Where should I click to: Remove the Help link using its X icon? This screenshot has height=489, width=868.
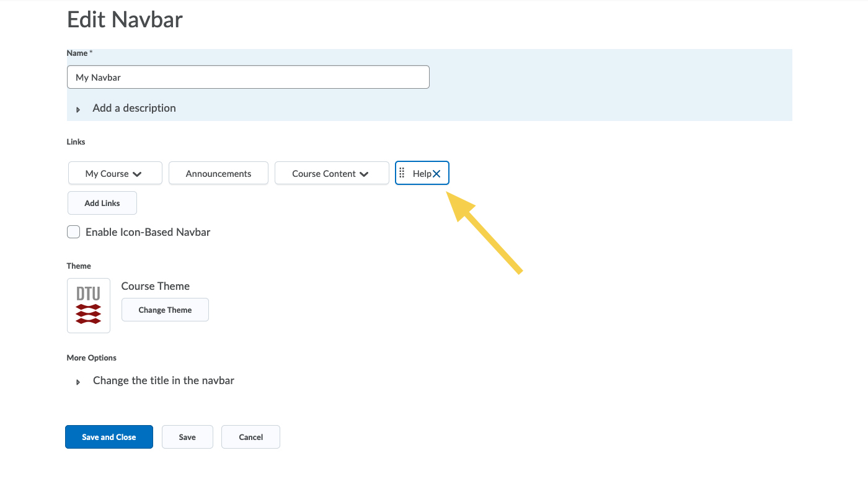(x=436, y=174)
